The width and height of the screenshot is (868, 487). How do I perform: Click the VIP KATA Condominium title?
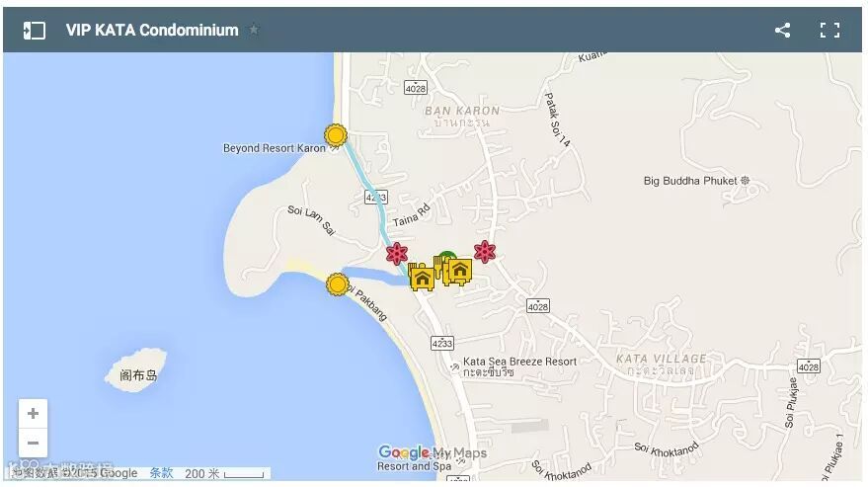152,30
